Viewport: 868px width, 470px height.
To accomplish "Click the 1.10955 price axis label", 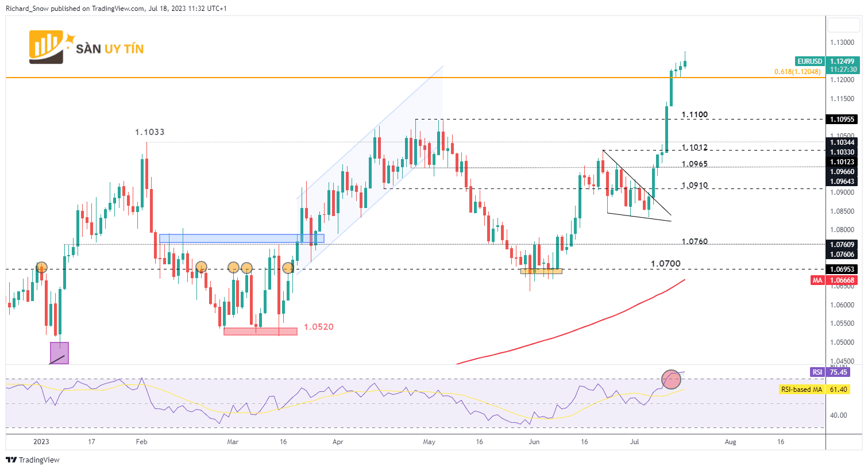I will (843, 120).
